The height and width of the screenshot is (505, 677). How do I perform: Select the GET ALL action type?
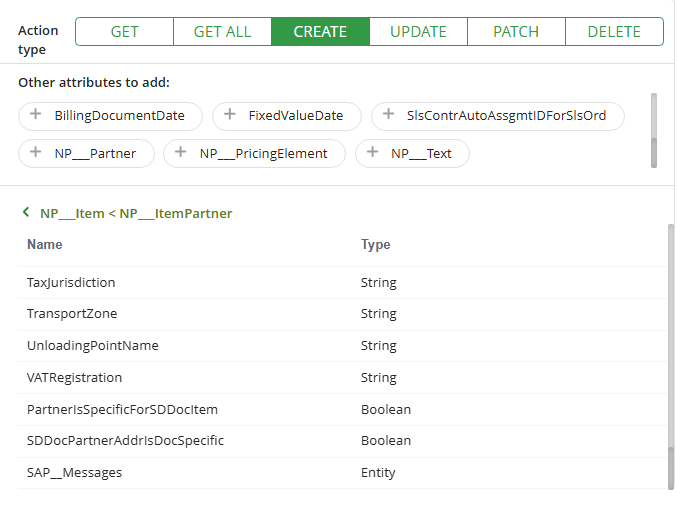(222, 32)
